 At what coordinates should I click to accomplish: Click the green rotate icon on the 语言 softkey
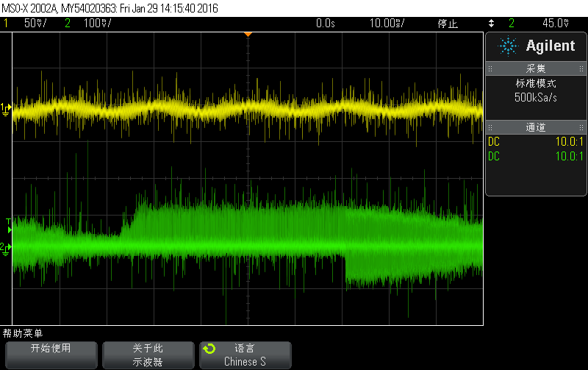209,349
